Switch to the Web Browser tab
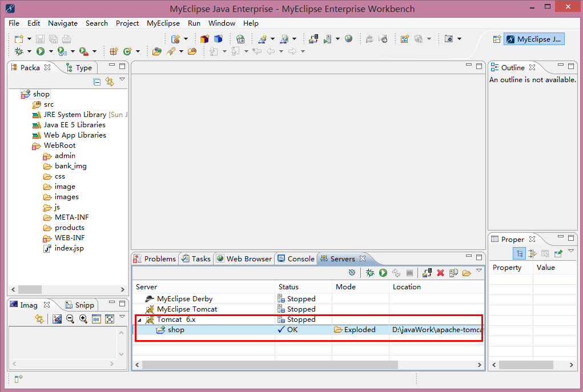This screenshot has width=583, height=392. click(244, 258)
